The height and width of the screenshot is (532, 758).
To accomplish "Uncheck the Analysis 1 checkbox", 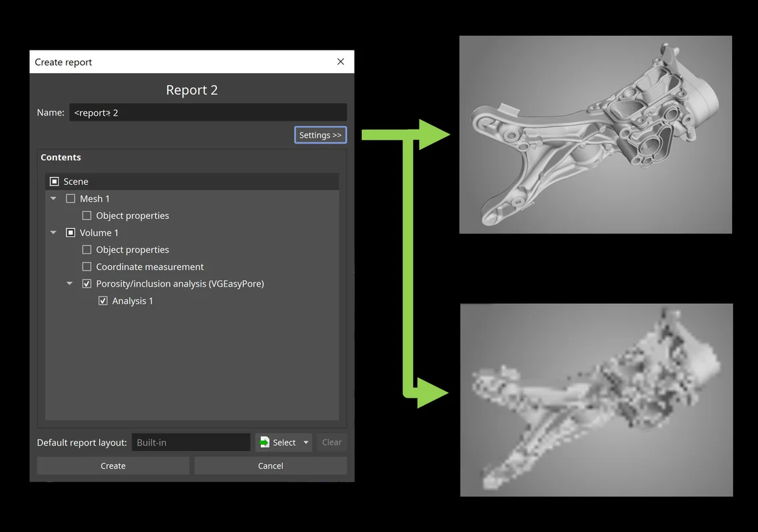I will pos(103,301).
